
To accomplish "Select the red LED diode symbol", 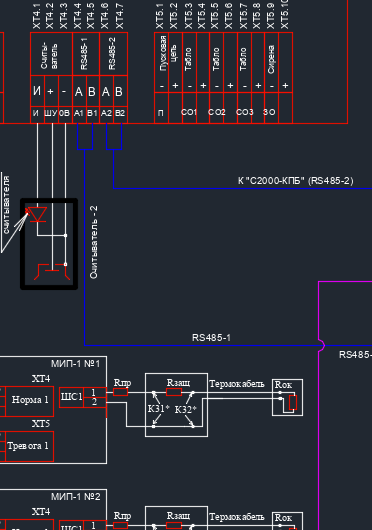I will (x=38, y=214).
